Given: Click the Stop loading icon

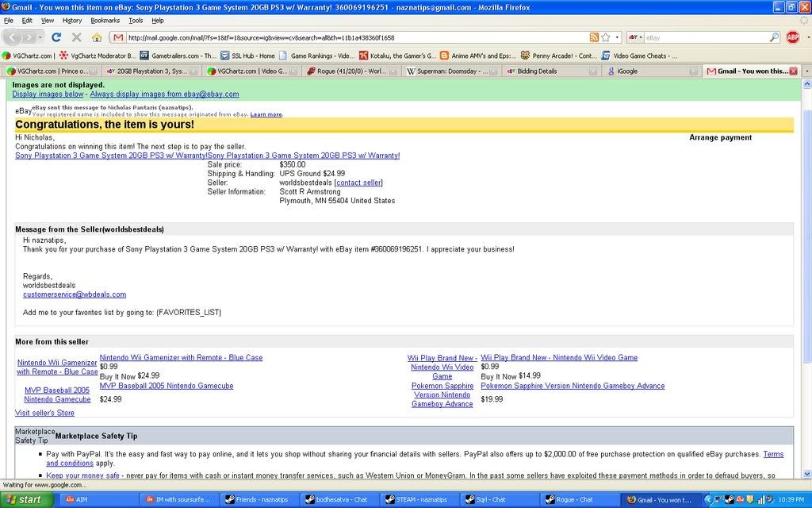Looking at the screenshot, I should tap(76, 37).
